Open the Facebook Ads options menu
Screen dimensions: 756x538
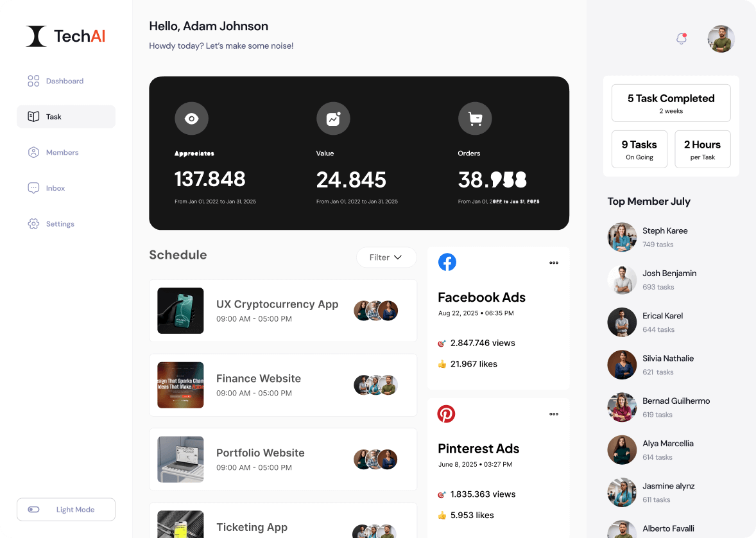pos(554,263)
